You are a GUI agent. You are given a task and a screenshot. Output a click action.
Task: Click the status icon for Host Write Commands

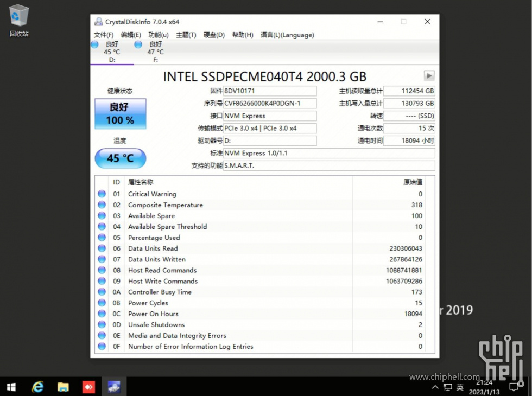pos(102,281)
